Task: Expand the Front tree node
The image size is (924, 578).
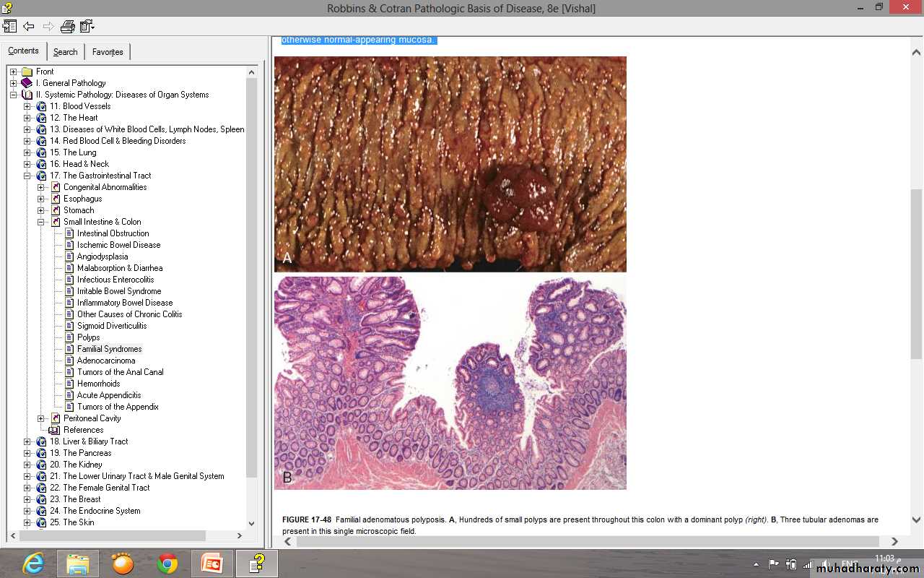Action: click(x=13, y=72)
